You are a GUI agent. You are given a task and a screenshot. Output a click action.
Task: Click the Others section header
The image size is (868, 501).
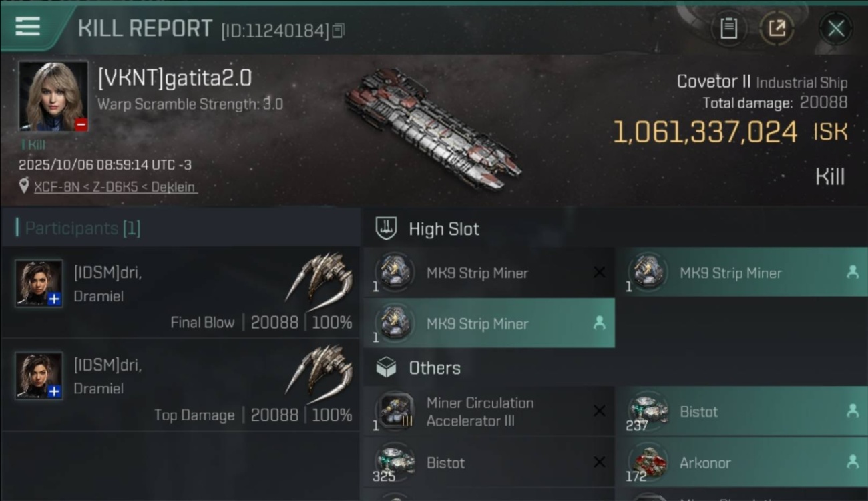tap(434, 368)
